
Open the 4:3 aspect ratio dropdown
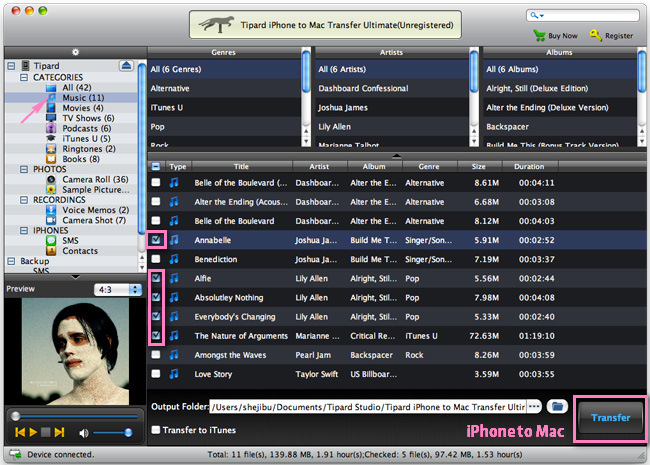(x=118, y=289)
